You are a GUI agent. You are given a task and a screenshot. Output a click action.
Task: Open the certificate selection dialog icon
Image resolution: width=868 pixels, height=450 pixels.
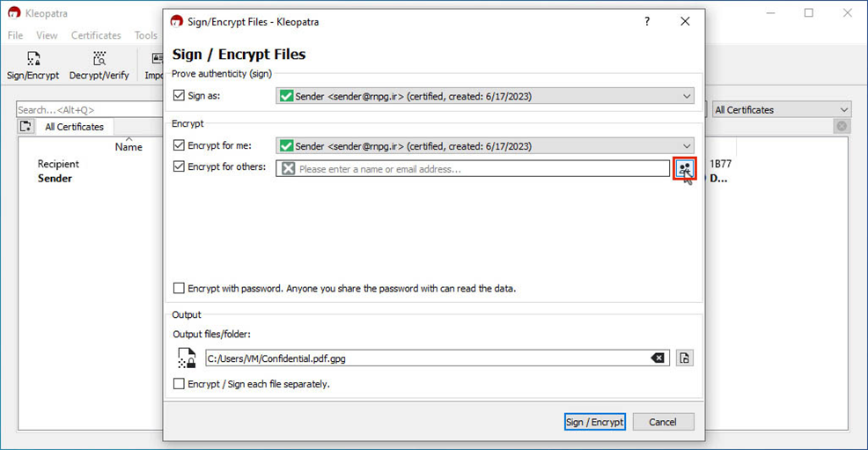pyautogui.click(x=685, y=168)
